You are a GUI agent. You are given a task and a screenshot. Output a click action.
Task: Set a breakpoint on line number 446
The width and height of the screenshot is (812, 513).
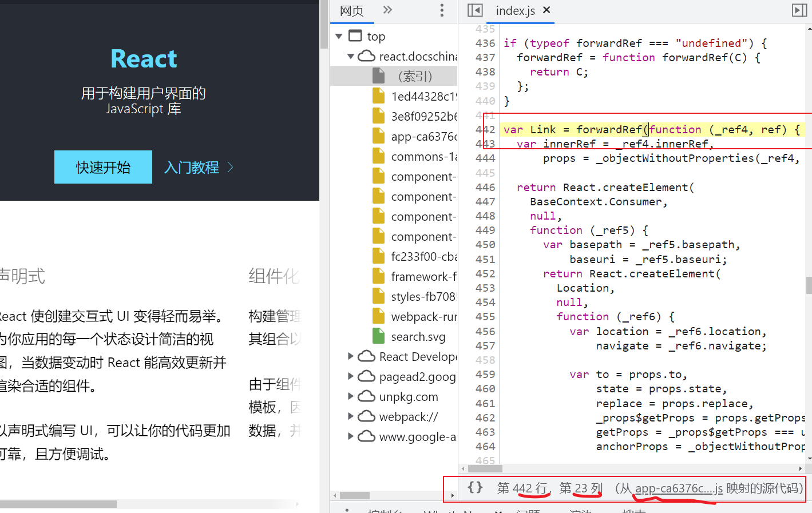485,187
